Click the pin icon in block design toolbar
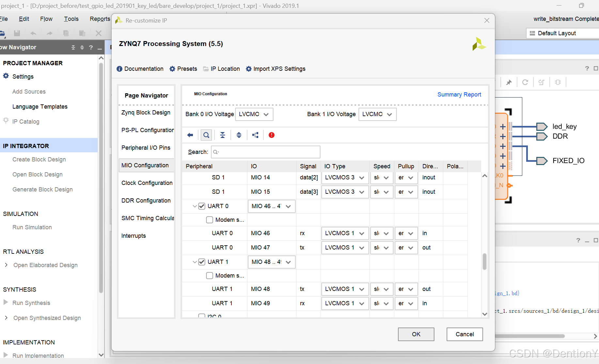Viewport: 599px width, 364px height. click(x=509, y=82)
